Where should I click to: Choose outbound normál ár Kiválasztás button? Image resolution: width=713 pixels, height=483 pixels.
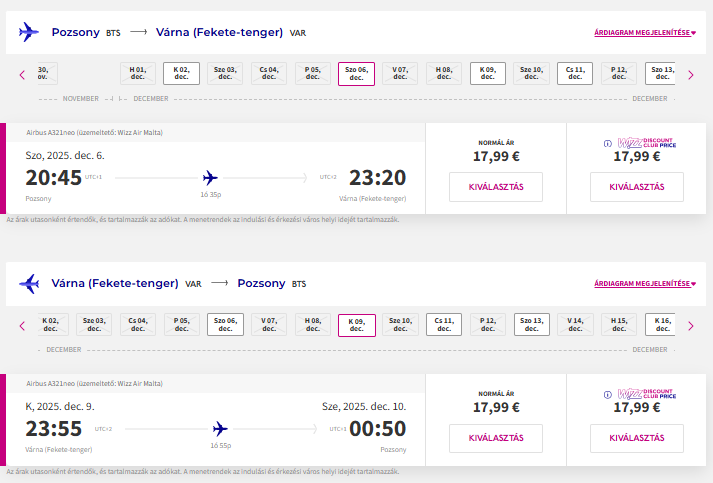(496, 187)
